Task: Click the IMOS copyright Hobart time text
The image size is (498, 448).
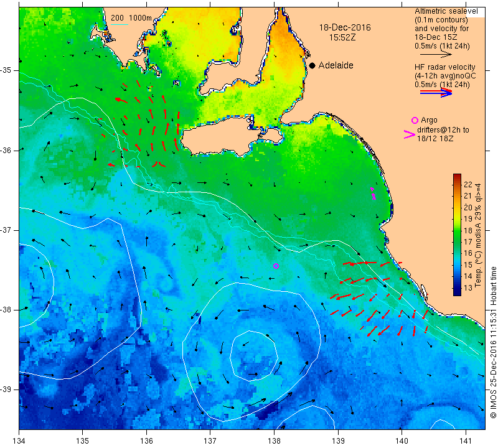Action: pyautogui.click(x=493, y=342)
